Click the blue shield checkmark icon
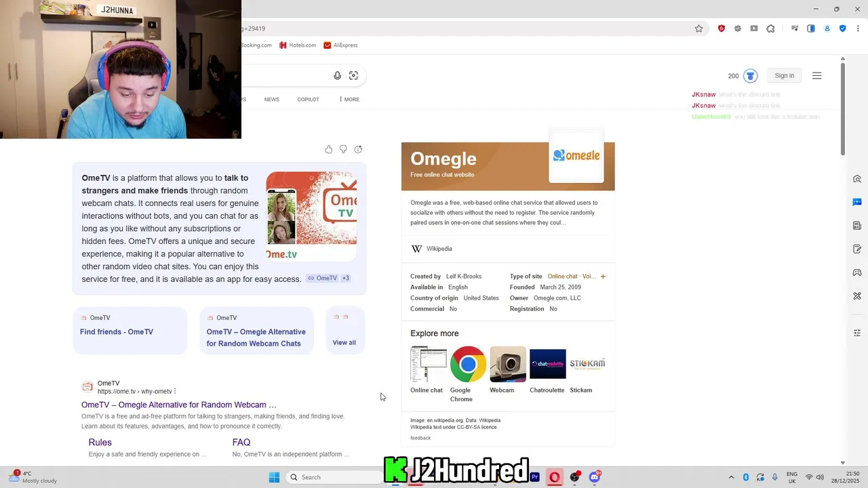868x488 pixels. point(843,28)
